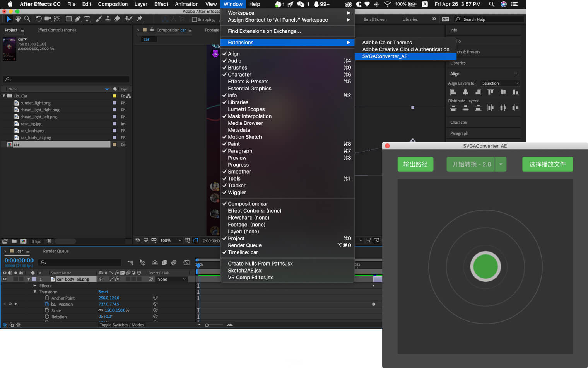588x368 pixels.
Task: Delete selected project item with trash icon
Action: 49,241
